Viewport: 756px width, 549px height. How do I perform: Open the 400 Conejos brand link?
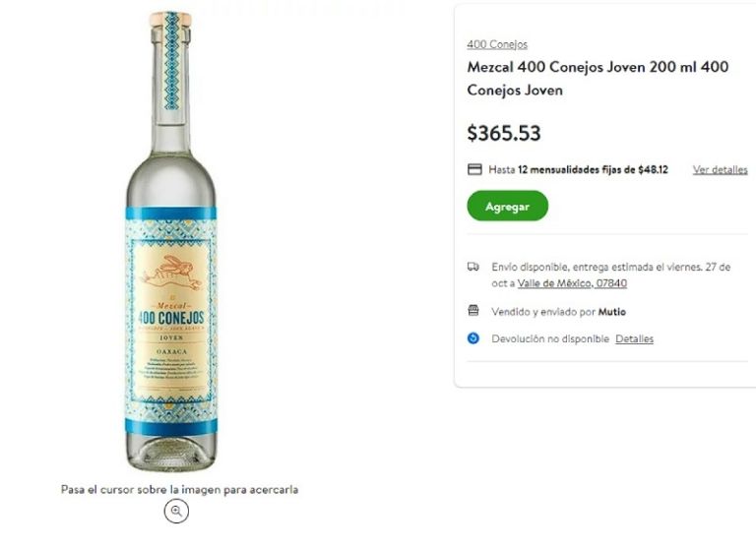(x=496, y=44)
